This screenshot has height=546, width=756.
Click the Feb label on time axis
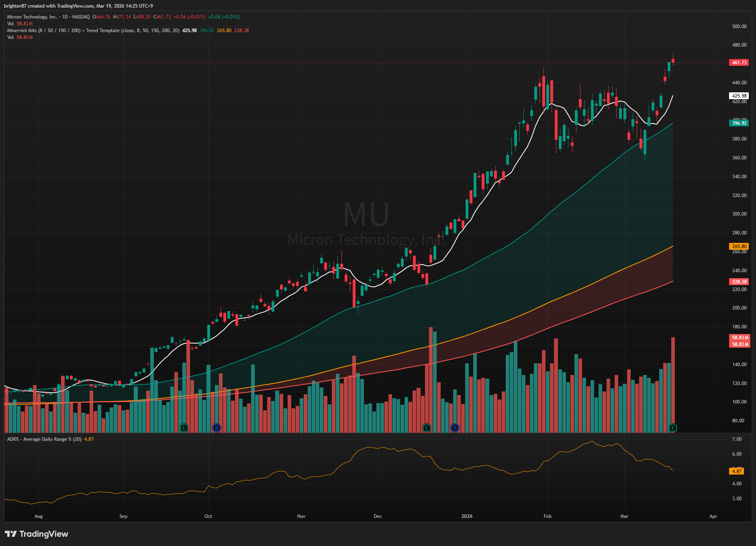[x=548, y=516]
